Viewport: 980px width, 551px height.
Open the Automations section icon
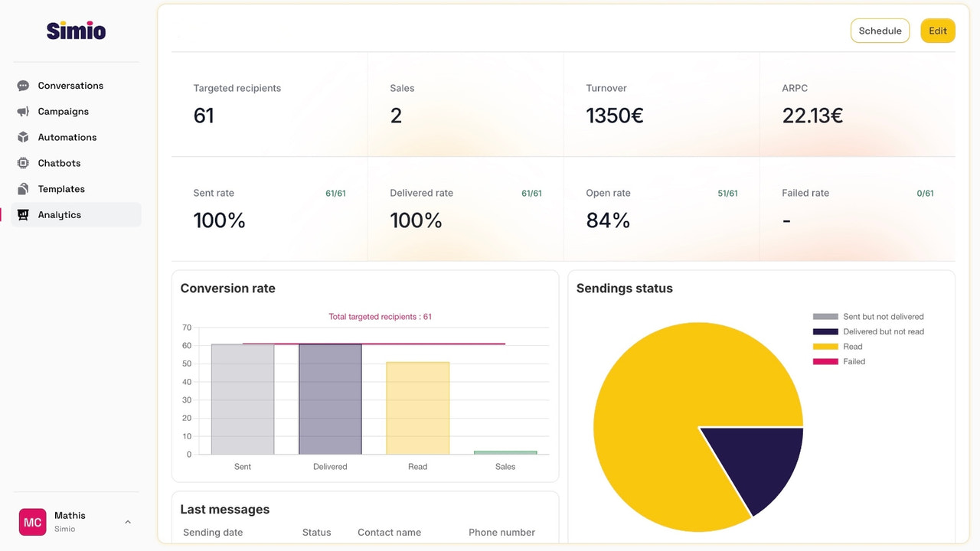23,137
